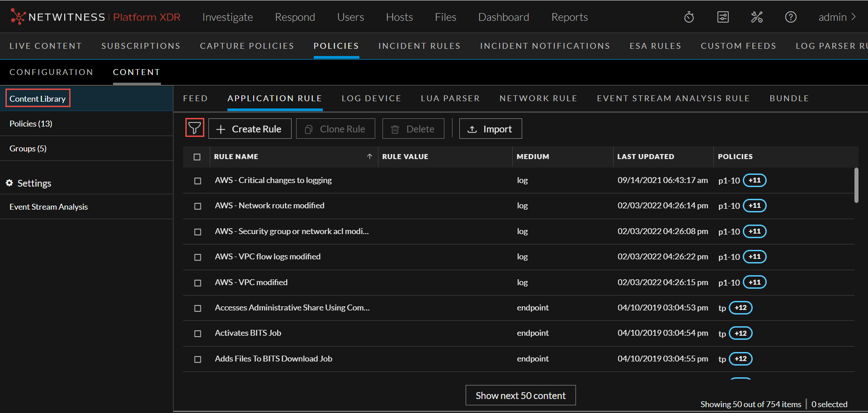
Task: Open the system configuration sliders icon
Action: (x=723, y=17)
